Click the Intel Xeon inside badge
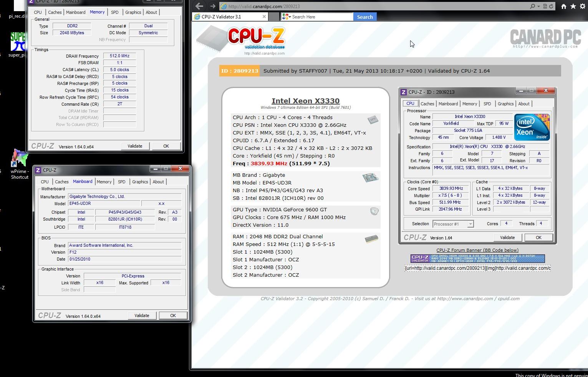The height and width of the screenshot is (377, 588). pos(532,127)
